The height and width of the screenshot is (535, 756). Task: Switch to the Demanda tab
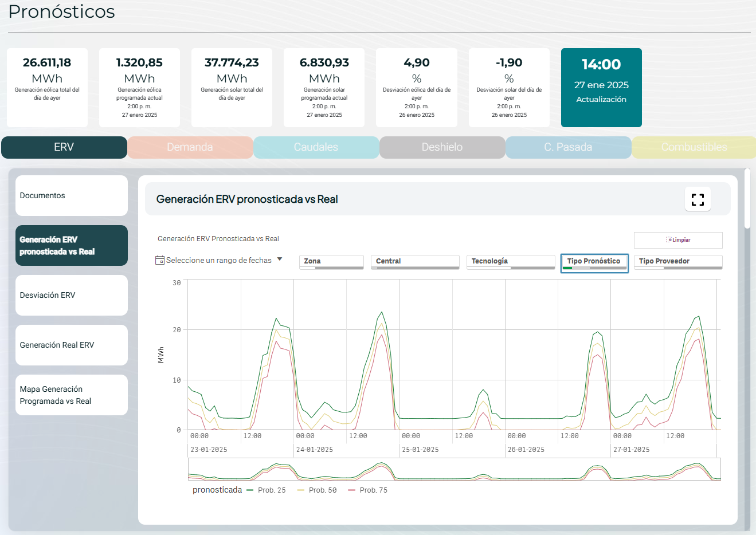(x=190, y=147)
